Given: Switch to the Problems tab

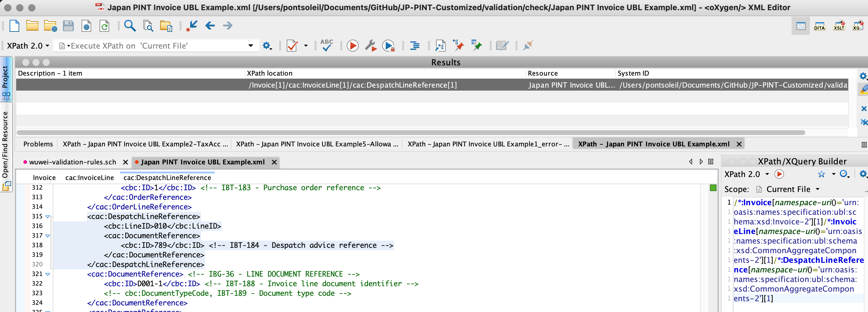Looking at the screenshot, I should click(x=38, y=144).
